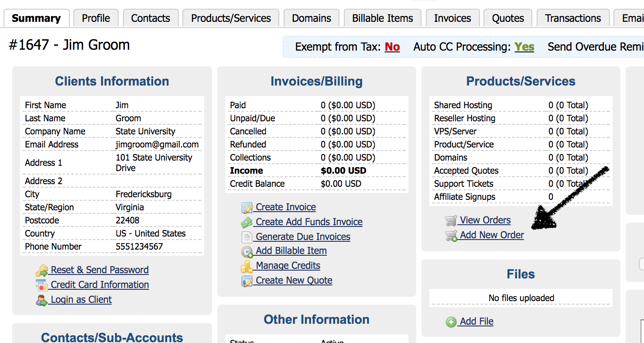Click the jimgroom@gmail.com email address value
Image resolution: width=644 pixels, height=343 pixels.
[157, 144]
